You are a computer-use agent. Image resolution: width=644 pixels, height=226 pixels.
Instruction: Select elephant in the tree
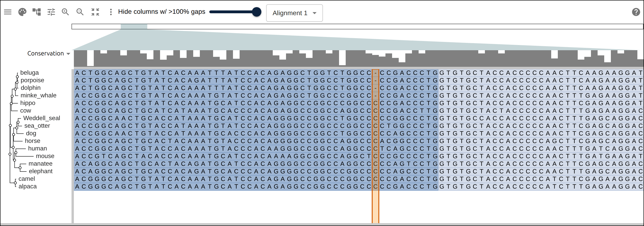(41, 171)
